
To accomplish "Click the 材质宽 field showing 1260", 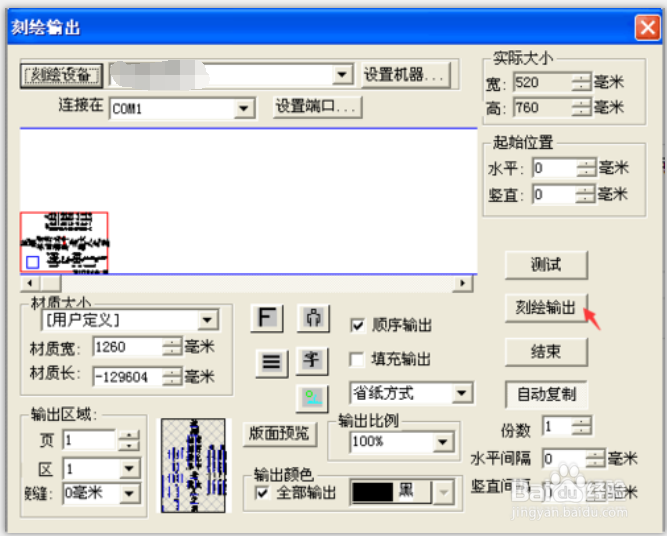I will pyautogui.click(x=128, y=347).
